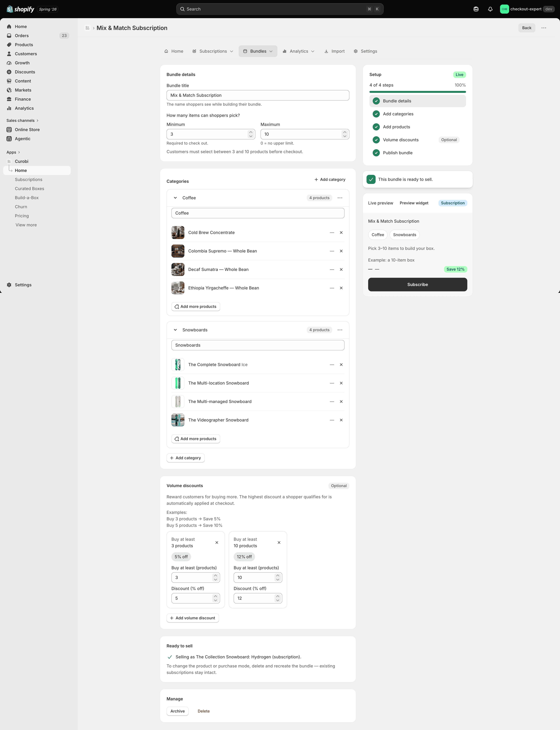Click dash icon for Decaf Sumatra row
Image resolution: width=560 pixels, height=730 pixels.
(332, 269)
